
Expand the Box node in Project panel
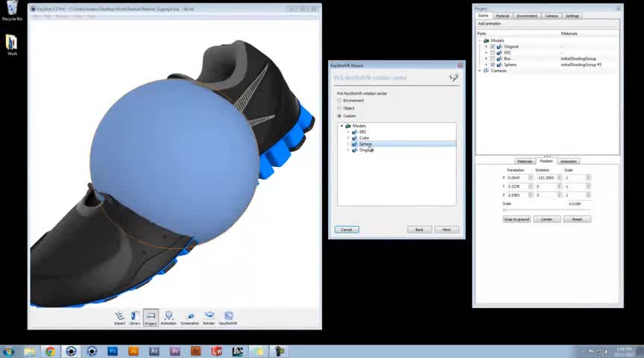tap(486, 59)
